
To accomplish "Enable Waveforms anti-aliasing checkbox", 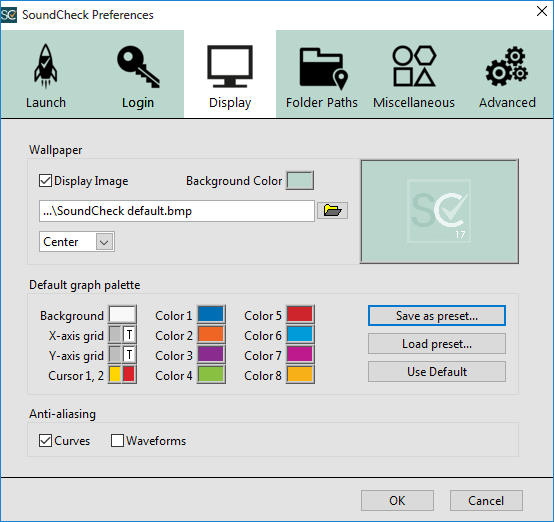I will click(x=117, y=441).
